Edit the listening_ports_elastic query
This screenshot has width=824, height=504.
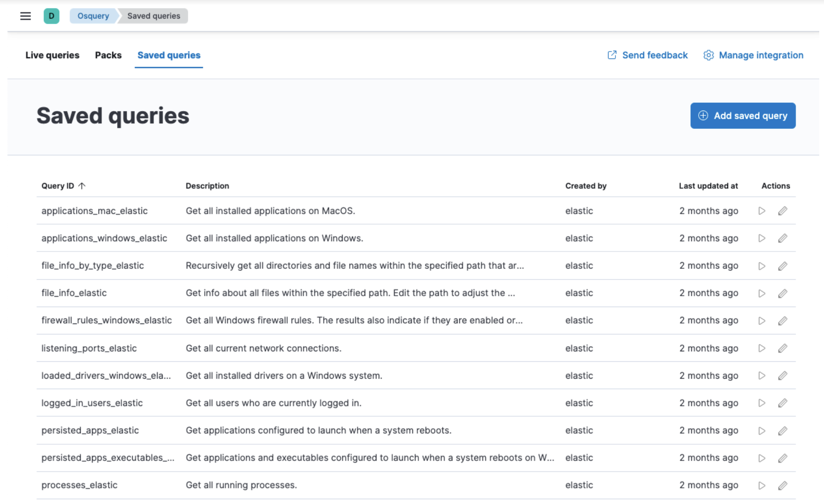tap(783, 348)
